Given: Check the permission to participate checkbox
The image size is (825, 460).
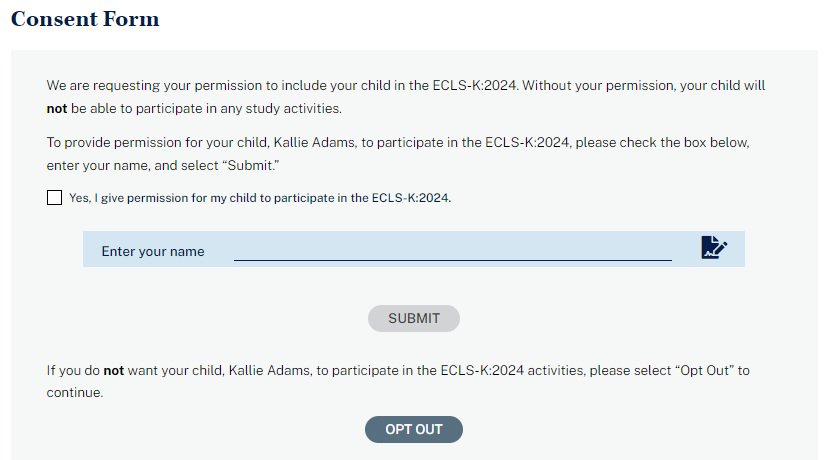Looking at the screenshot, I should click(x=54, y=198).
